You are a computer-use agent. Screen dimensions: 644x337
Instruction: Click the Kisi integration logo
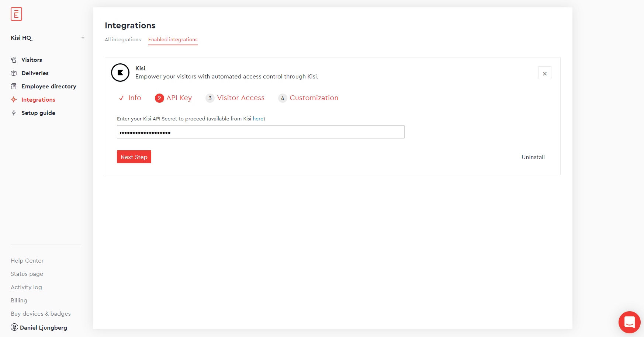(x=120, y=73)
